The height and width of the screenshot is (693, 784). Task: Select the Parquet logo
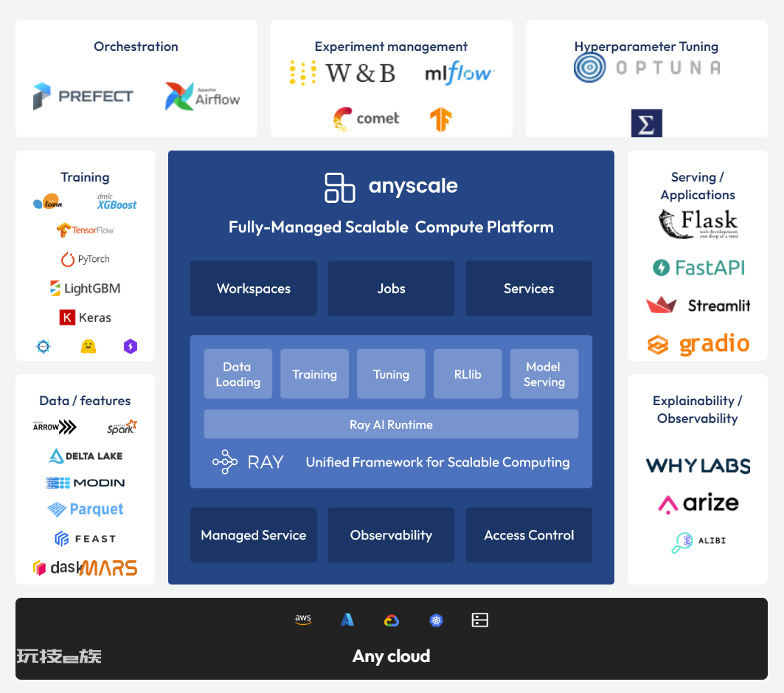click(x=85, y=509)
